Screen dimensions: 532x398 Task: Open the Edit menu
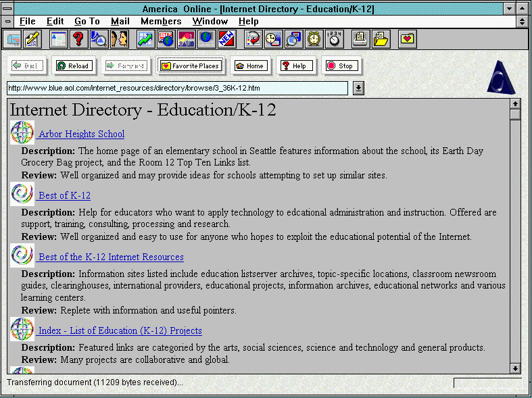tap(55, 22)
